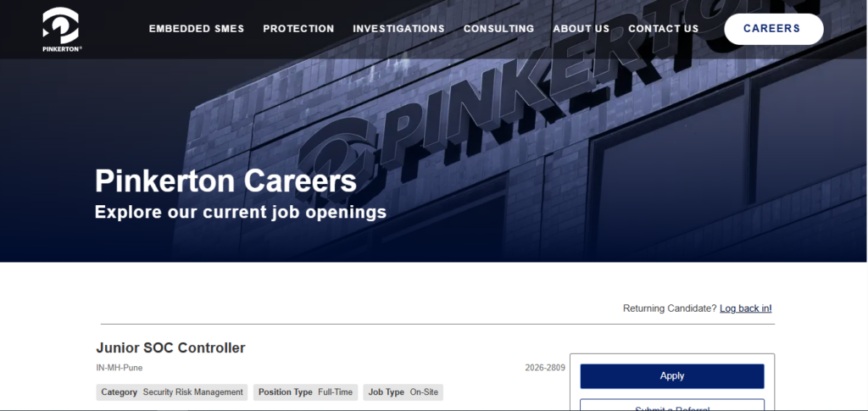The image size is (868, 411).
Task: Click Explore our current job openings text
Action: 240,213
